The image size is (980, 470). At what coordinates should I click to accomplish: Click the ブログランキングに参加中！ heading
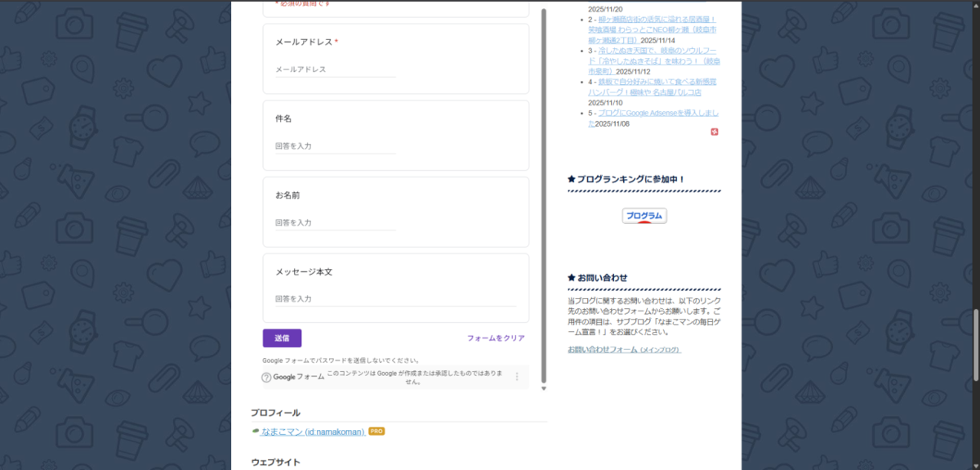click(626, 179)
